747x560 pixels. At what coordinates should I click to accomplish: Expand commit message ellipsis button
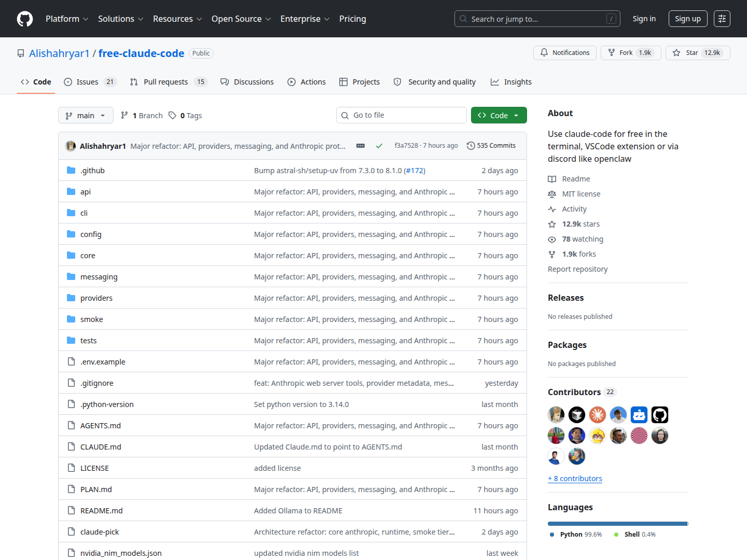click(x=361, y=146)
